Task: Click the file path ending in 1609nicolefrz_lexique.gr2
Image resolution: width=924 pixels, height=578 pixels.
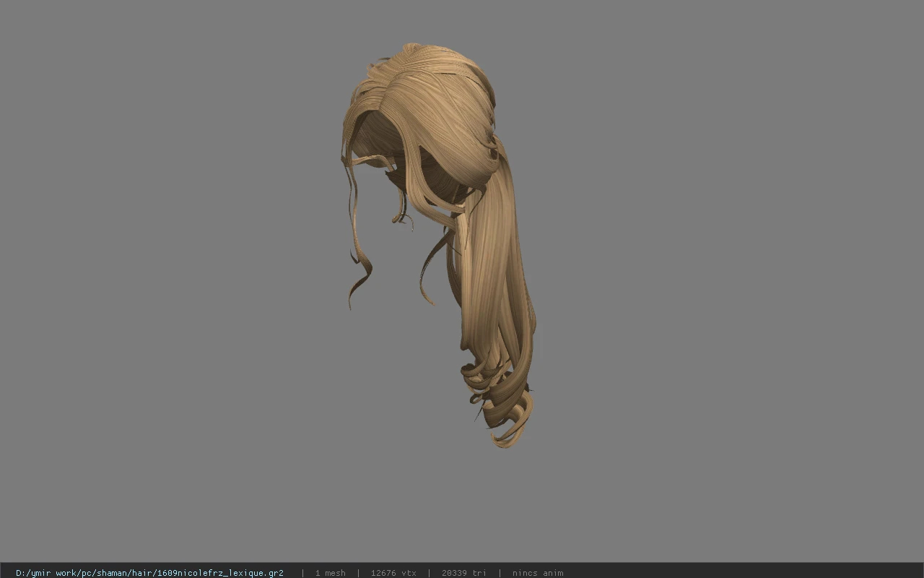Action: (x=149, y=573)
